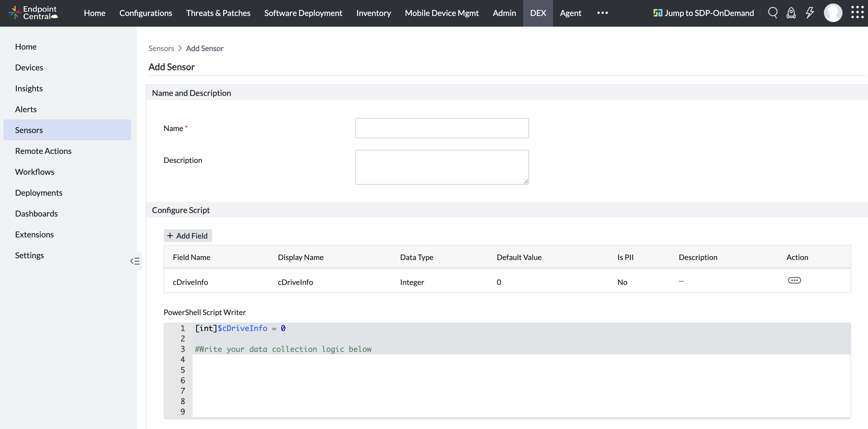Open the global search magnifier icon
The width and height of the screenshot is (868, 429).
[773, 13]
